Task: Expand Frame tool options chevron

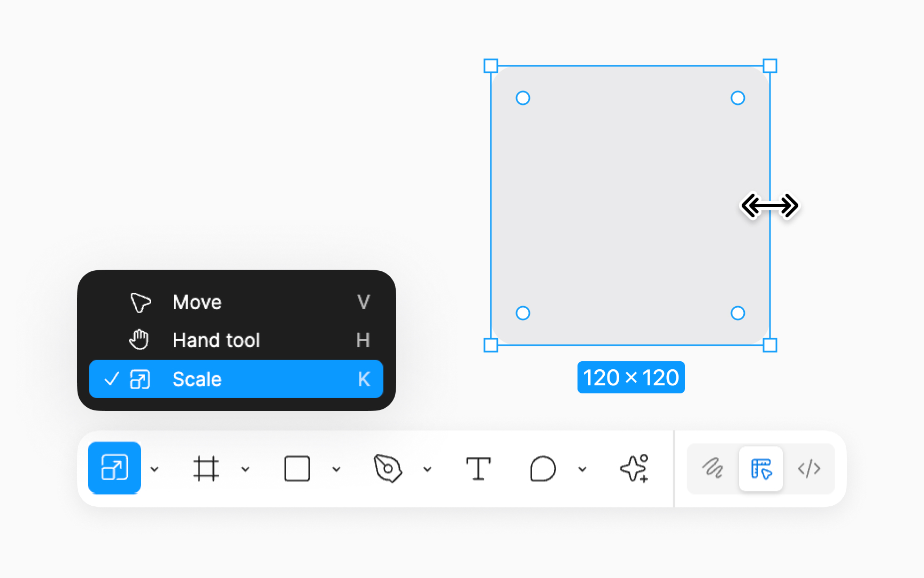Action: click(x=245, y=469)
